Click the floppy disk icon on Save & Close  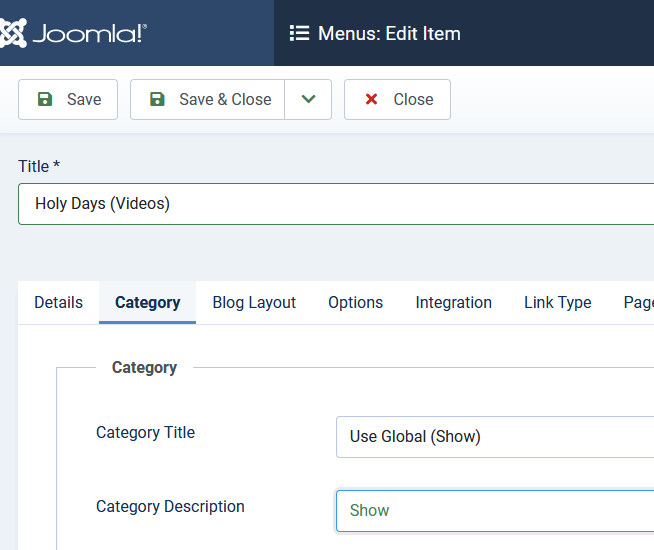pos(157,99)
